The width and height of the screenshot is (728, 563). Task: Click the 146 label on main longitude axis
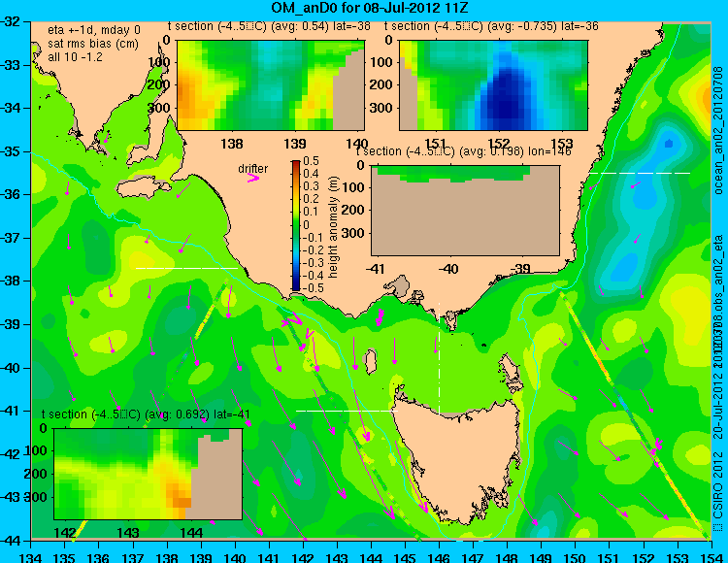click(439, 556)
